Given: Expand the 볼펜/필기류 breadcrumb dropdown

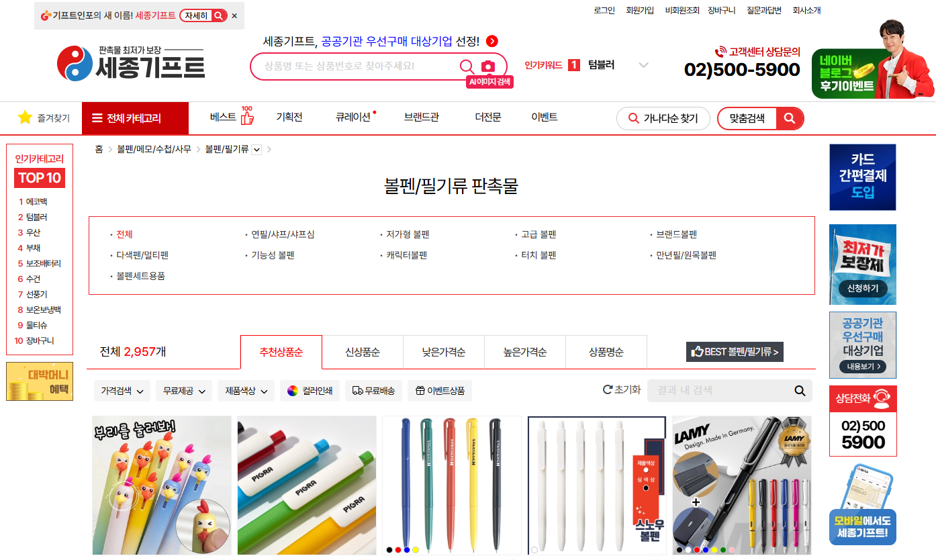Looking at the screenshot, I should click(x=256, y=150).
